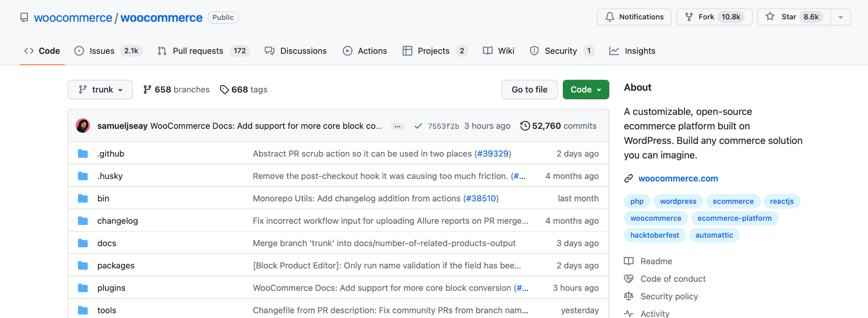Switch to the Code tab
The width and height of the screenshot is (868, 318).
pyautogui.click(x=42, y=51)
